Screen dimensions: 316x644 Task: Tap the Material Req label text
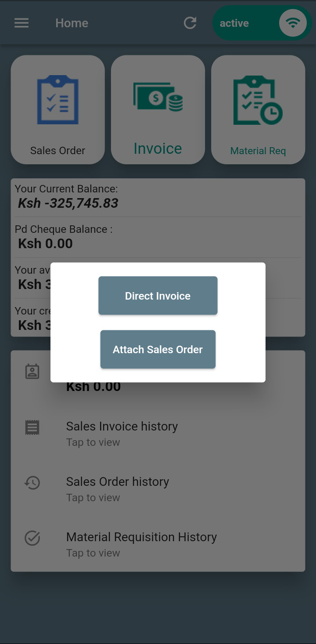258,151
